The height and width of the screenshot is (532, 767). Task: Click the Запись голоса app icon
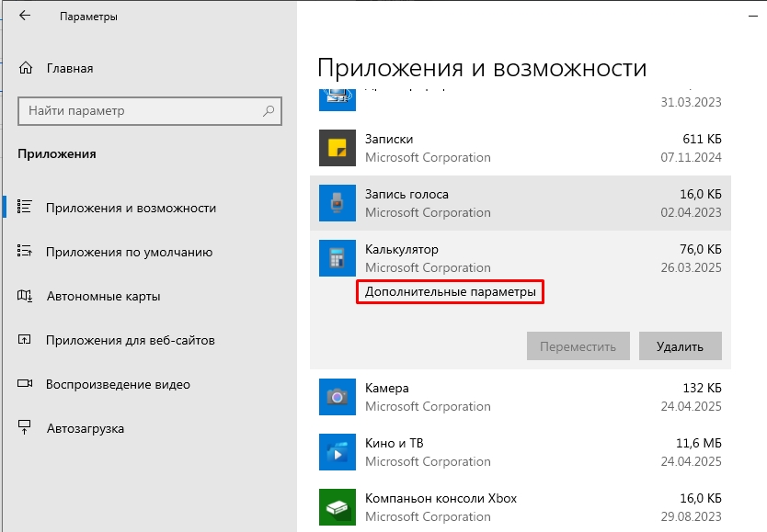pos(338,203)
